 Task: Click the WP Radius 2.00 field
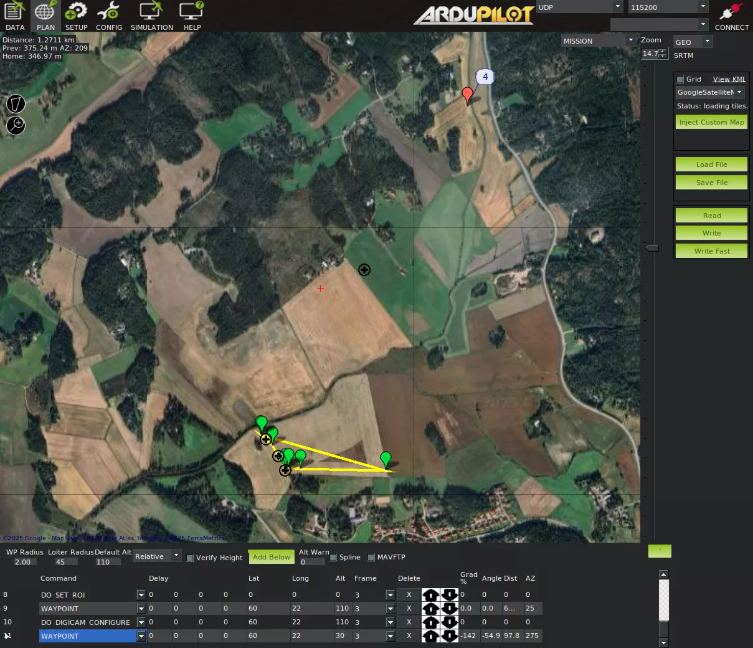point(25,562)
